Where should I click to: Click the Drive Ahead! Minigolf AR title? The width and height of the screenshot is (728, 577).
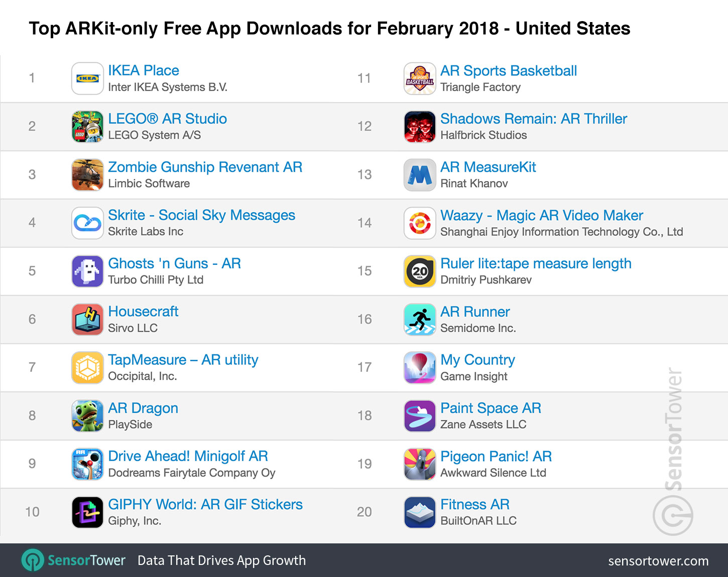[x=188, y=456]
